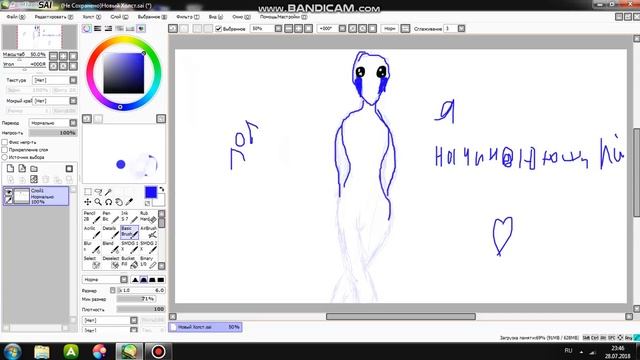
Task: Click the blue foreground color swatch
Action: tap(151, 192)
